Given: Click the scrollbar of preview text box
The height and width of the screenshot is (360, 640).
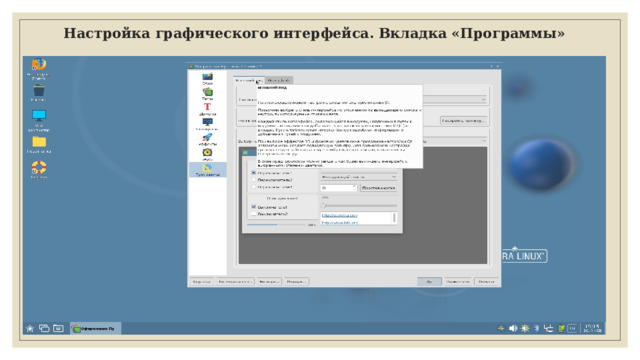Looking at the screenshot, I should coord(394,218).
